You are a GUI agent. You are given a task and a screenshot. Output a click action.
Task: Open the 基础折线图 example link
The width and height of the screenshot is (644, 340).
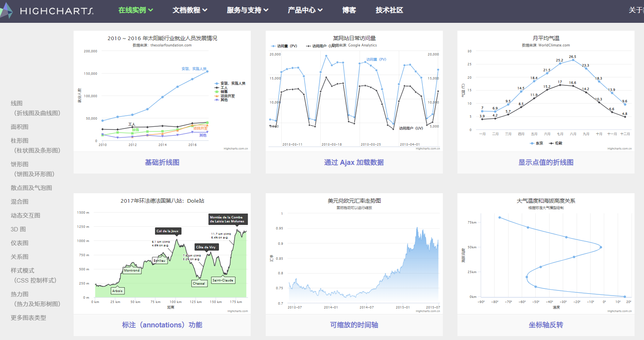tap(162, 163)
